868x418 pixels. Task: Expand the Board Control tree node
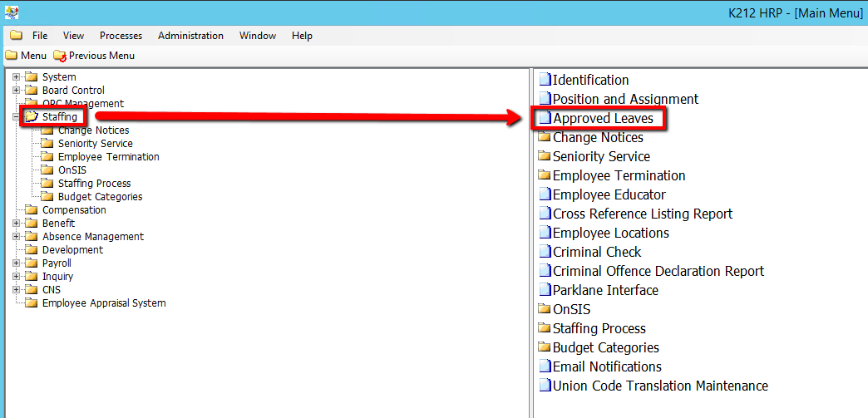[16, 91]
